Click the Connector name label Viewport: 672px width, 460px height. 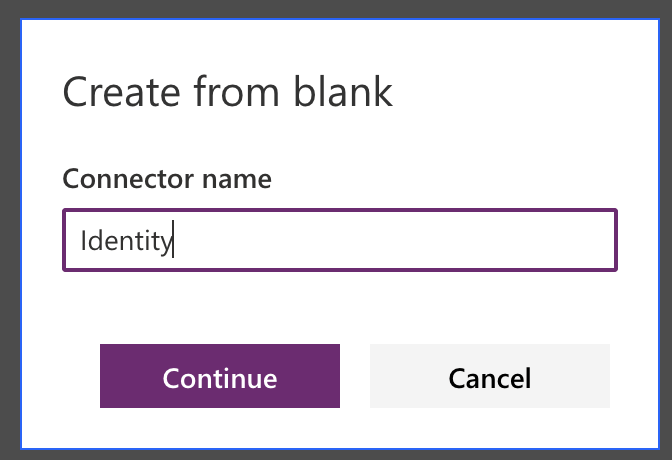coord(166,179)
